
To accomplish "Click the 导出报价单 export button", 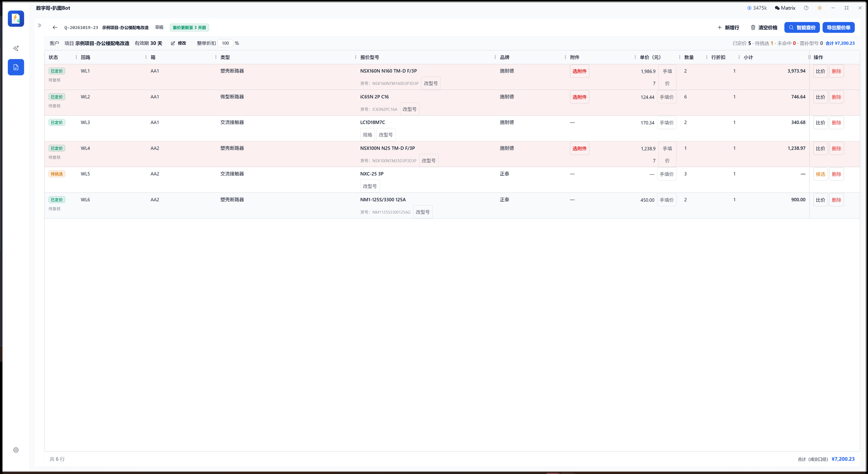I will point(838,27).
